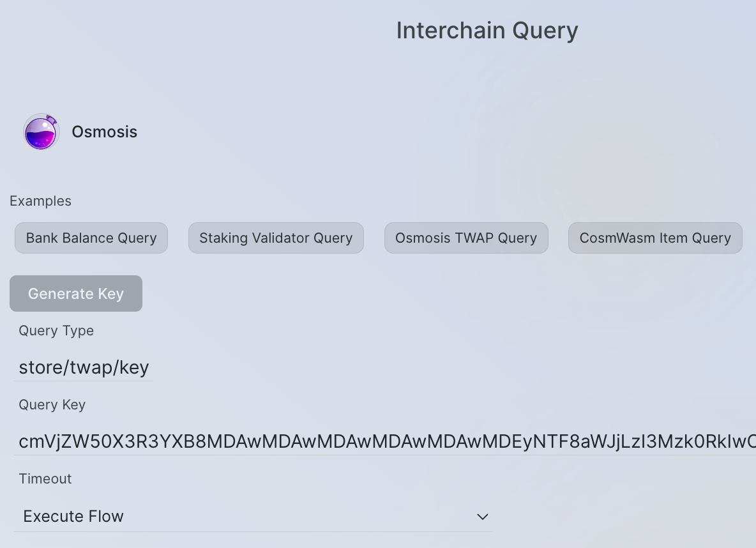Screen dimensions: 756x548
Task: Load the Bank Balance Query example
Action: tap(91, 238)
